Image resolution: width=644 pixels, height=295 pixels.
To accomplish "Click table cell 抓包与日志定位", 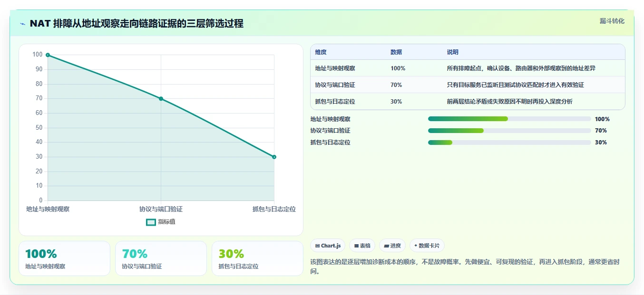I will click(335, 102).
